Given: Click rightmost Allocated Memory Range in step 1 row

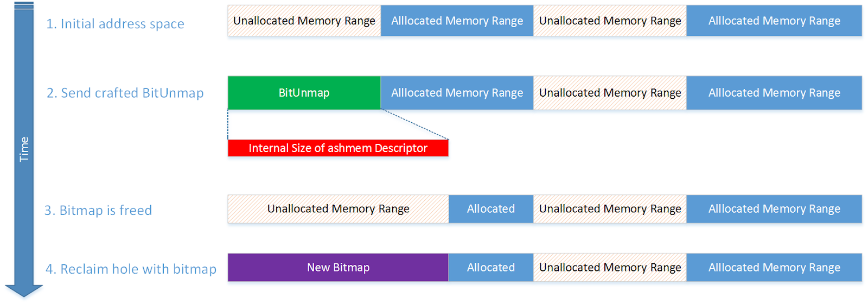Looking at the screenshot, I should 774,21.
